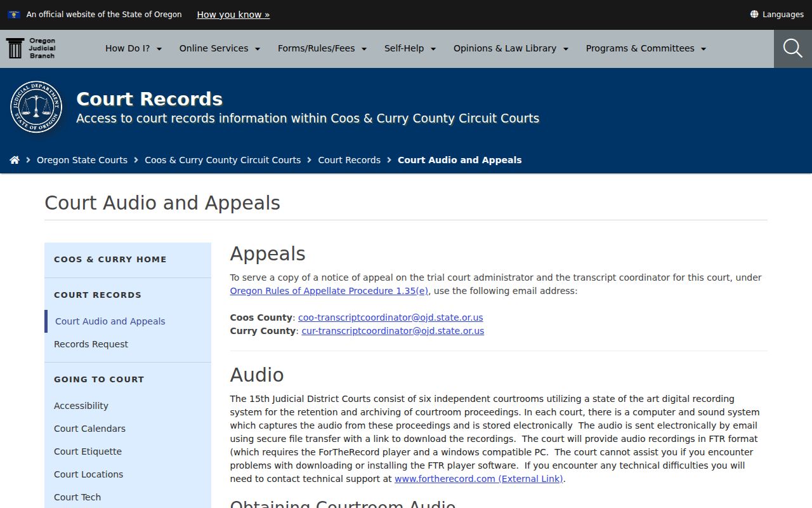
Task: Click the Court Records sidebar heading
Action: (98, 295)
